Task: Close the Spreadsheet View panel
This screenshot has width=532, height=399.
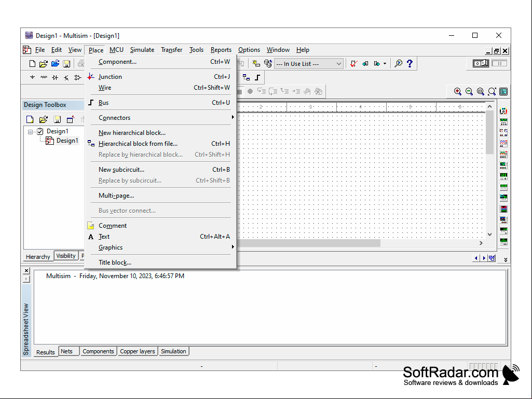Action: [x=26, y=270]
